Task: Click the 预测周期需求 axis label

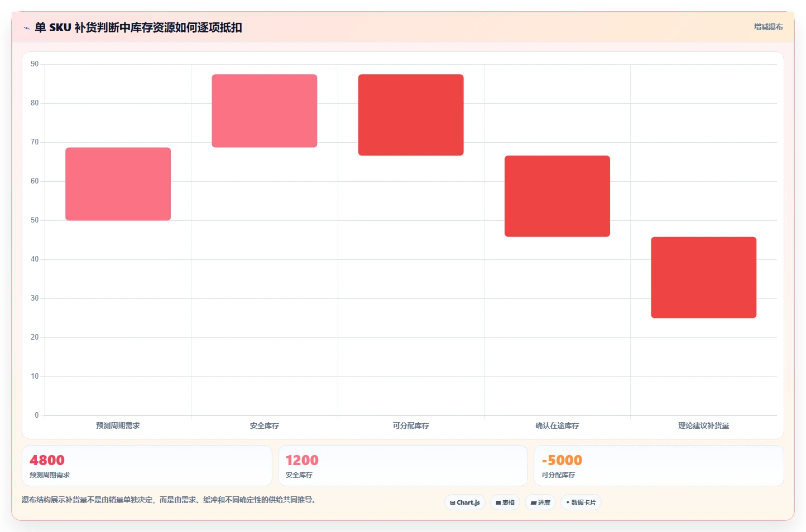Action: click(118, 425)
